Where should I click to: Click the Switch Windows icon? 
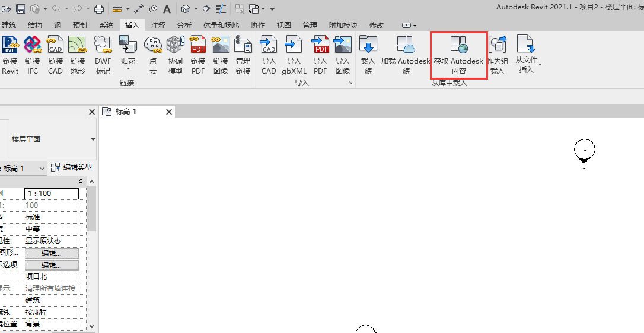254,9
